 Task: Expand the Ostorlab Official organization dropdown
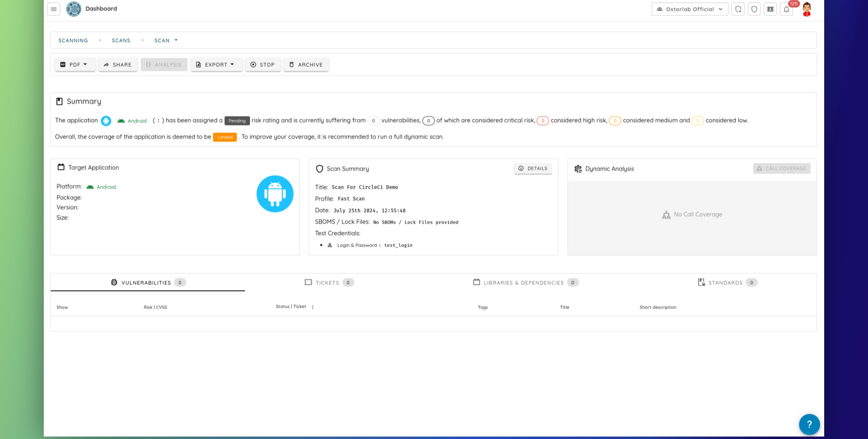689,9
